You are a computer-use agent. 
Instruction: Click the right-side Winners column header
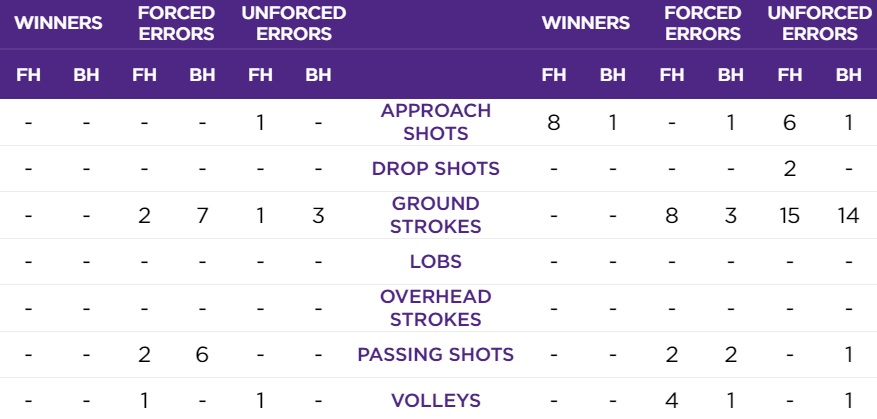[586, 24]
